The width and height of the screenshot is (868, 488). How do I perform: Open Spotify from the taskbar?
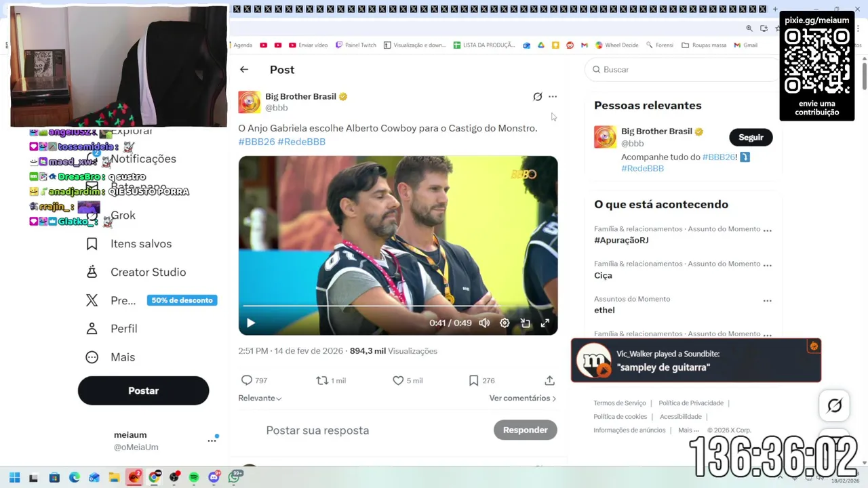coord(194,477)
